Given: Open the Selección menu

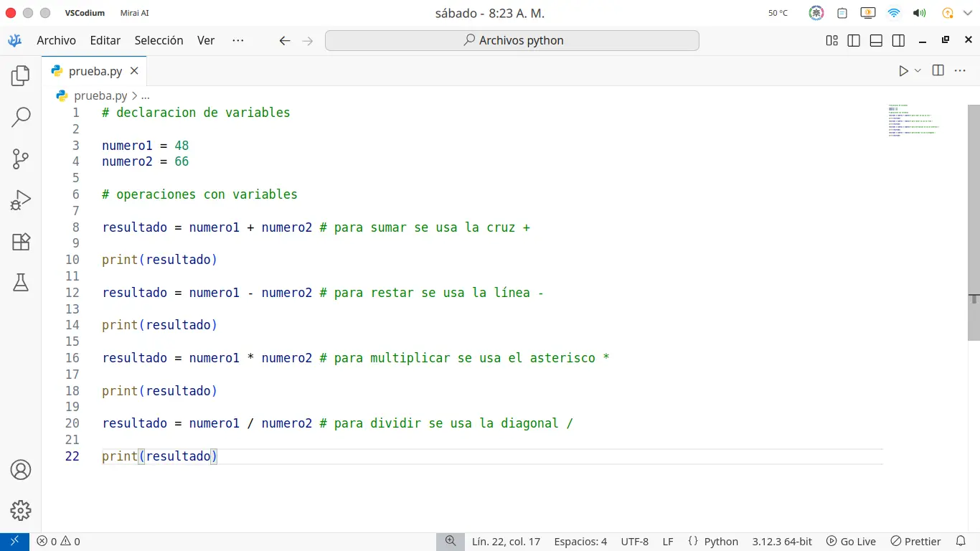Looking at the screenshot, I should coord(159,41).
